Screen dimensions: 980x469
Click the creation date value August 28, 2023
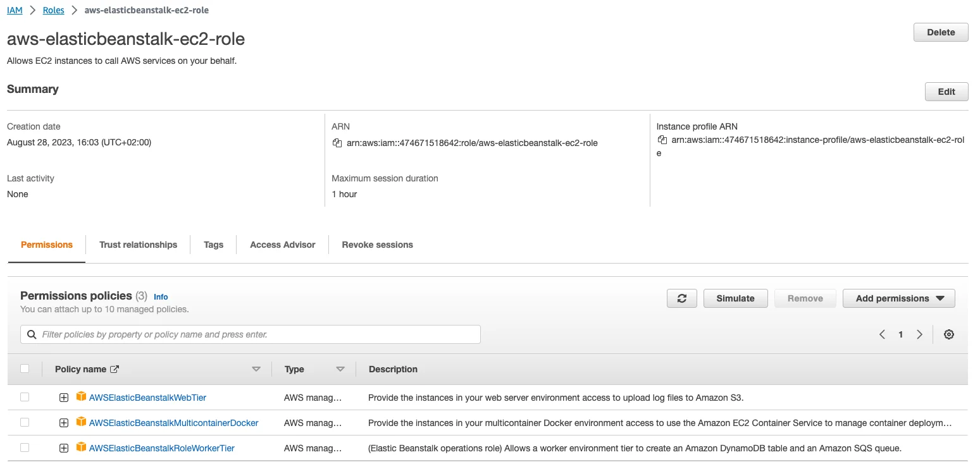79,142
